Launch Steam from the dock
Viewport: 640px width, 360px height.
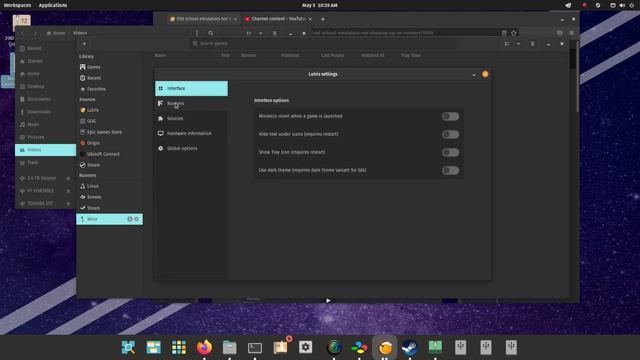pyautogui.click(x=409, y=347)
